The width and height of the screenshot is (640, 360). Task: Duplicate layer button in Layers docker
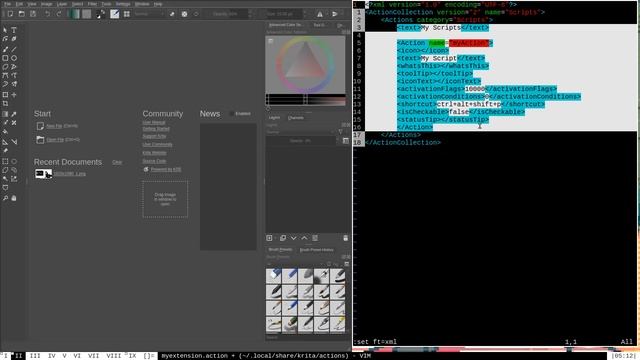click(x=283, y=238)
